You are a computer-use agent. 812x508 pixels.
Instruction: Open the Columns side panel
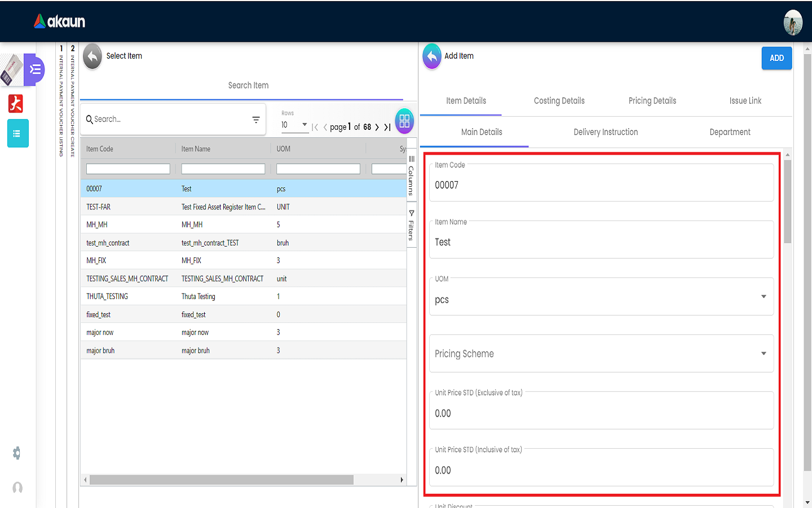pyautogui.click(x=411, y=175)
